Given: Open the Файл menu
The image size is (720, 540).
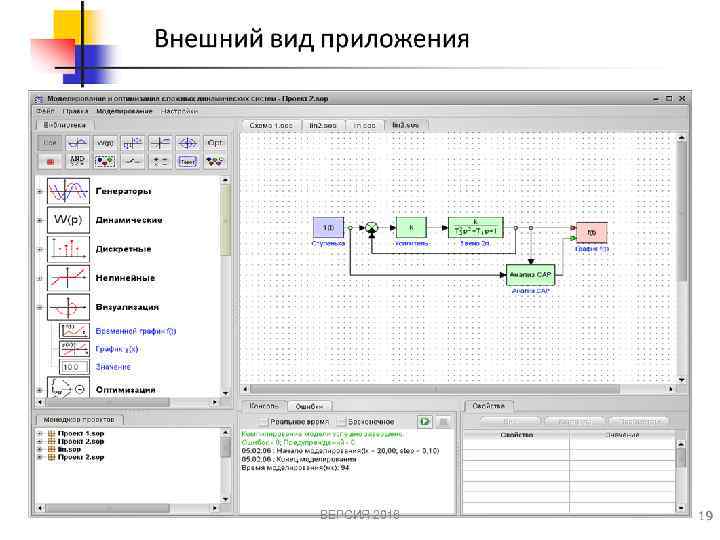Looking at the screenshot, I should pos(45,111).
